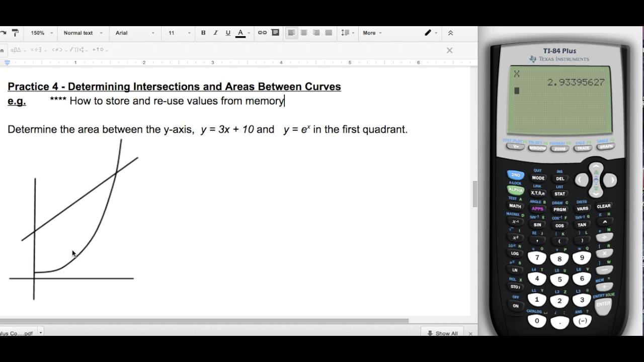Image resolution: width=644 pixels, height=362 pixels.
Task: Select justify alignment
Action: tap(329, 33)
